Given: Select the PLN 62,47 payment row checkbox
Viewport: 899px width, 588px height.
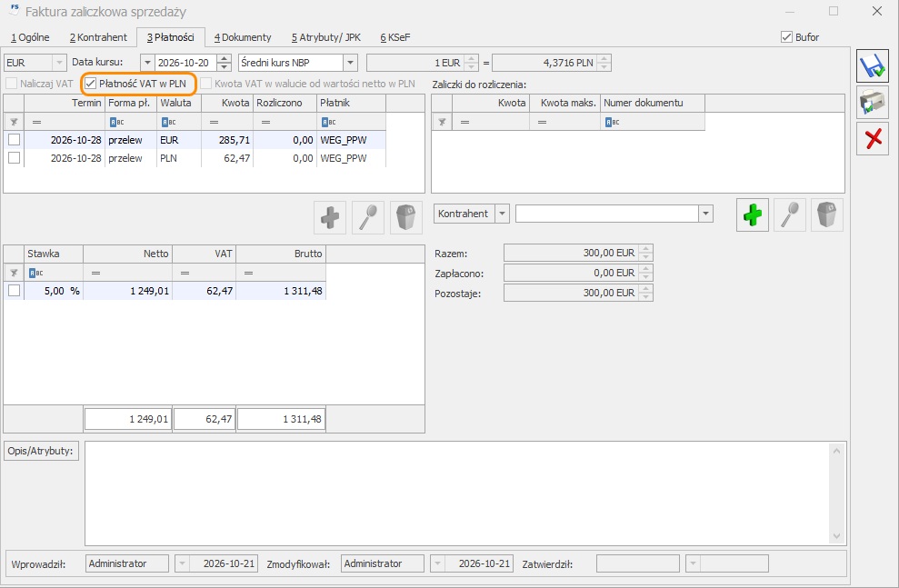Looking at the screenshot, I should coord(14,157).
